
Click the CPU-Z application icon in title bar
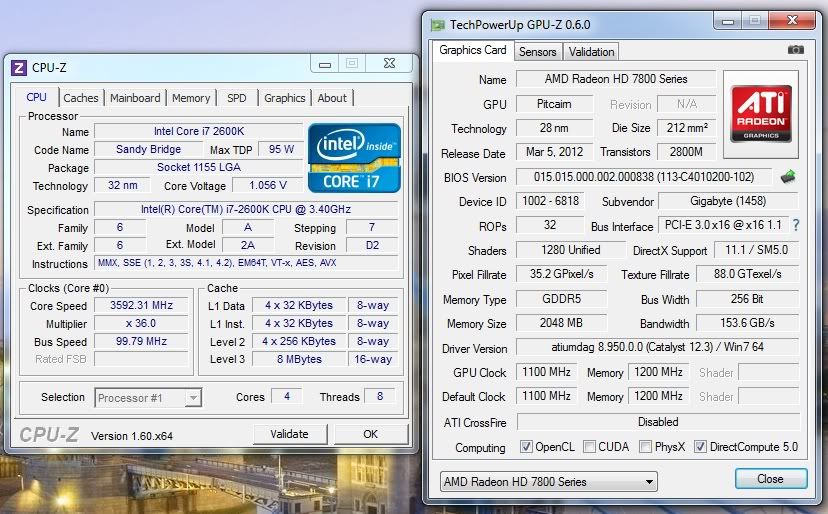click(18, 68)
